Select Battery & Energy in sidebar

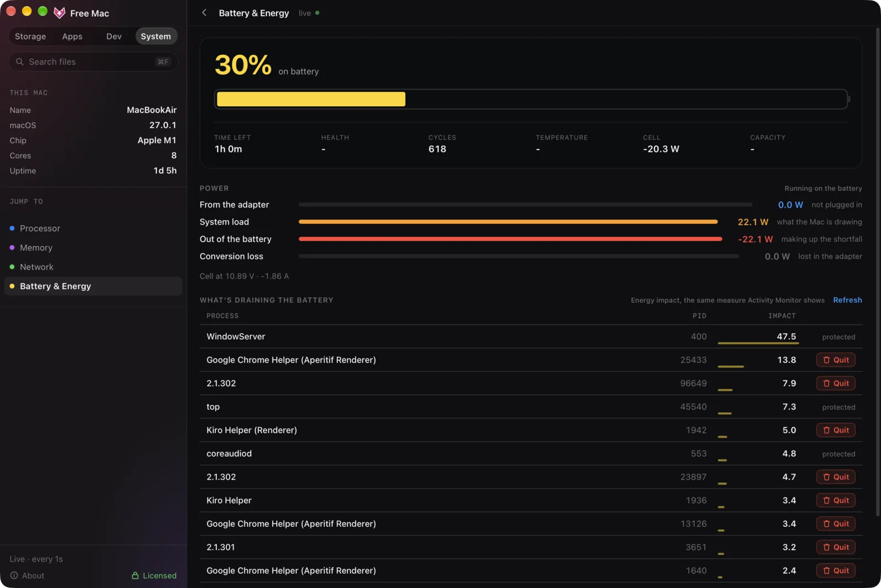[93, 286]
